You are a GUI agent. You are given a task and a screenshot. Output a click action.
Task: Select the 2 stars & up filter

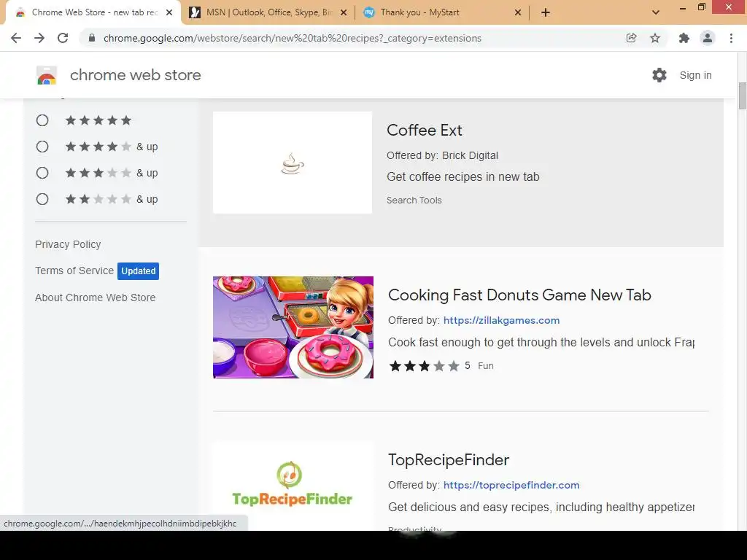tap(42, 199)
